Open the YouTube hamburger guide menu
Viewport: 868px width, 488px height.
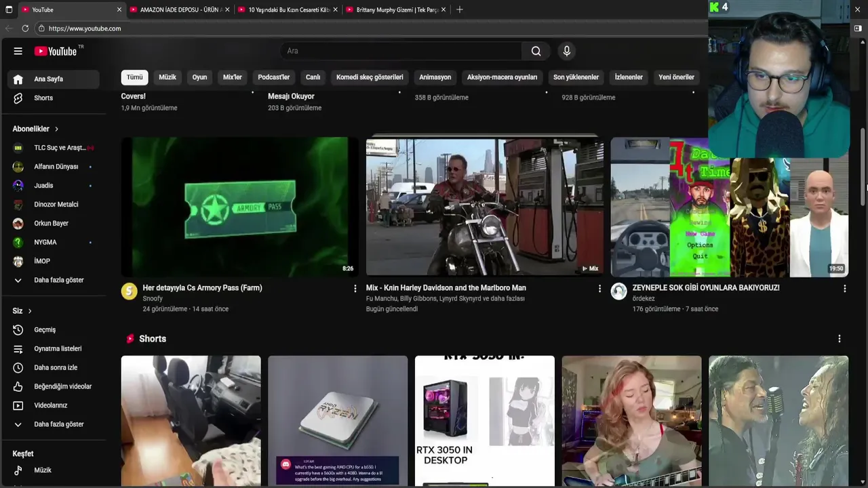[18, 51]
